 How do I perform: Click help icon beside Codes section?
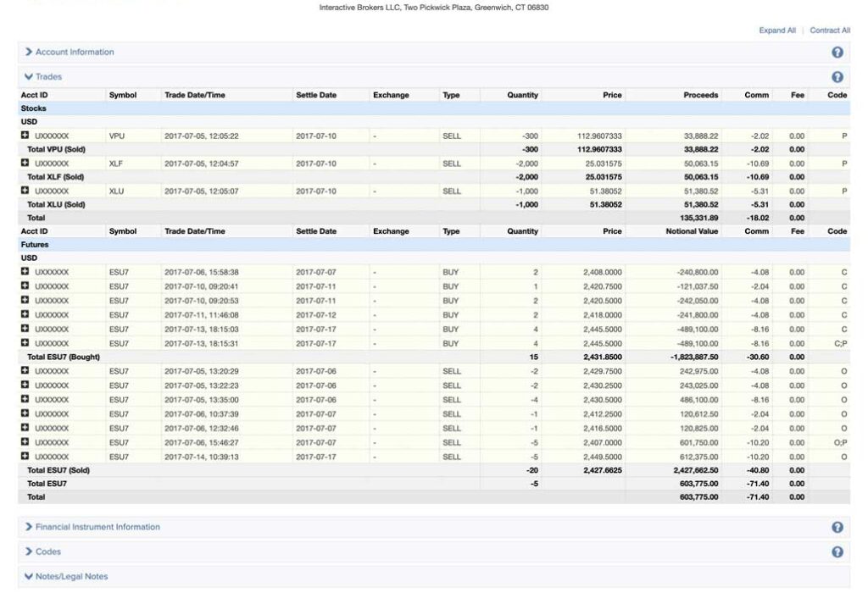837,551
